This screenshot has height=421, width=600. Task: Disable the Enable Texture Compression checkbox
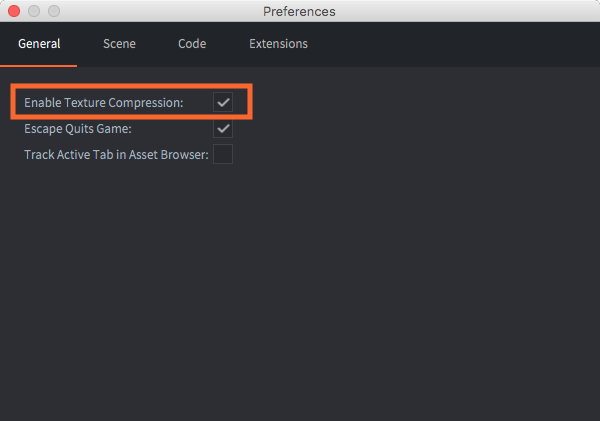(x=223, y=102)
